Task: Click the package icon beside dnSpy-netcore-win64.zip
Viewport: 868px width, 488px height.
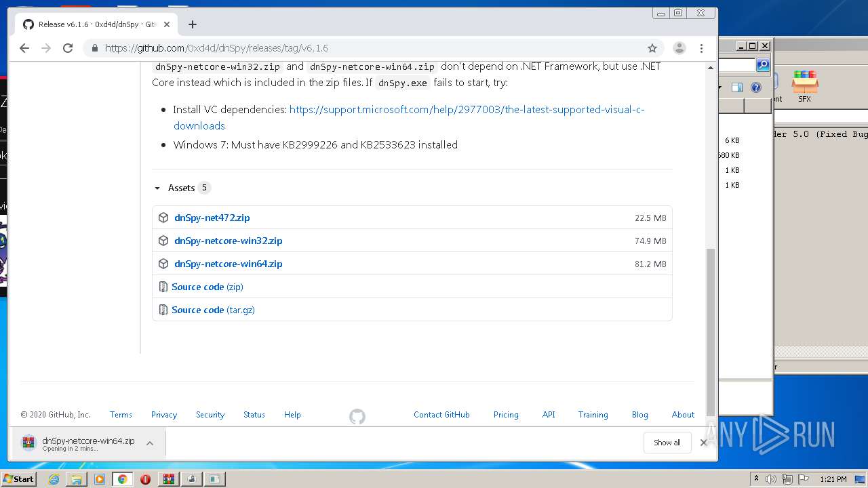Action: coord(163,264)
